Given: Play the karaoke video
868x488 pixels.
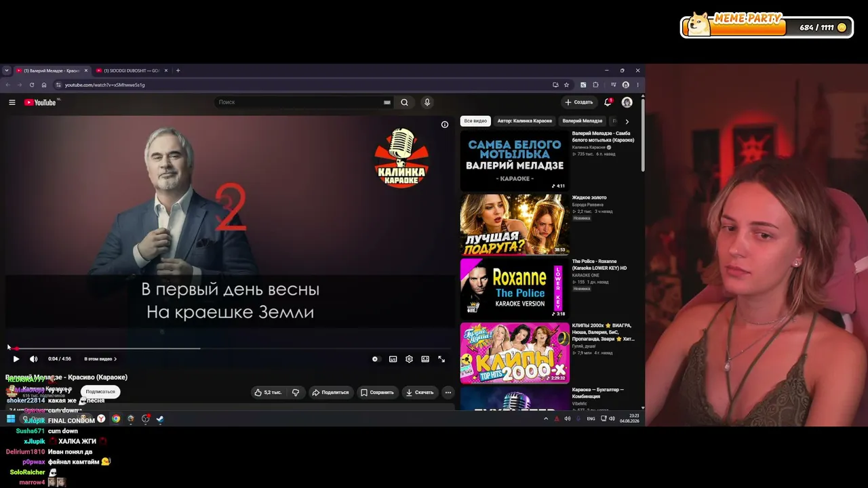Looking at the screenshot, I should point(16,359).
